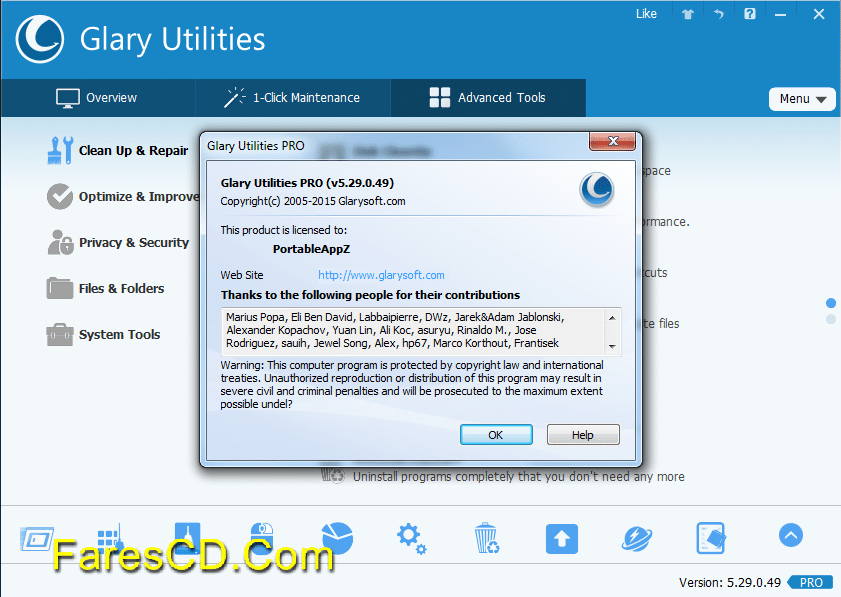Screen dimensions: 841x597
Task: Click OK in the about dialog
Action: [x=496, y=434]
